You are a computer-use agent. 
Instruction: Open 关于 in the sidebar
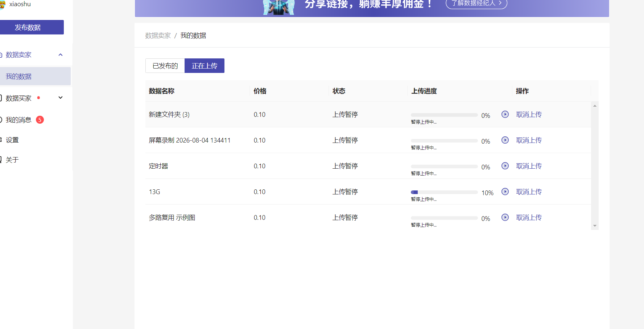pyautogui.click(x=12, y=160)
